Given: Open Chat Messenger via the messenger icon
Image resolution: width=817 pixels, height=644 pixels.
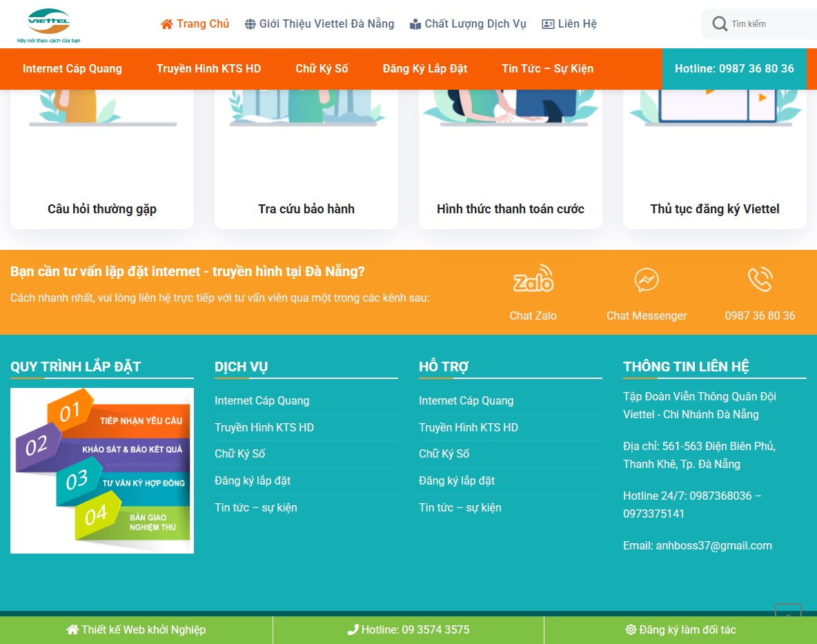Looking at the screenshot, I should 646,280.
